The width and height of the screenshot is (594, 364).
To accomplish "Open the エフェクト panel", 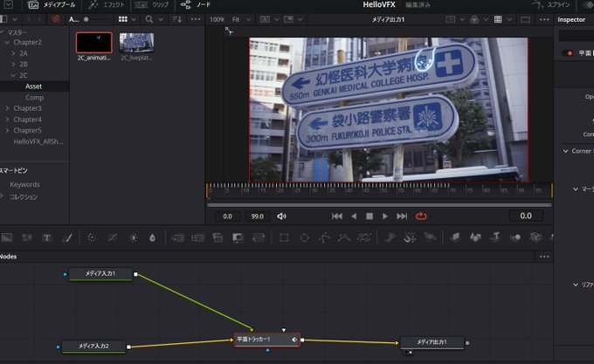I will point(106,5).
